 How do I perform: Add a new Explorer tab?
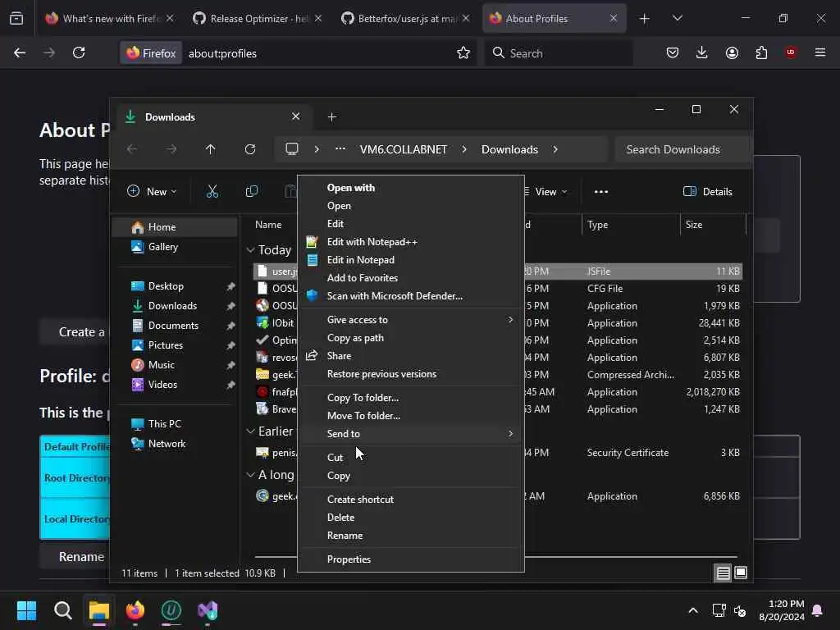coord(331,116)
